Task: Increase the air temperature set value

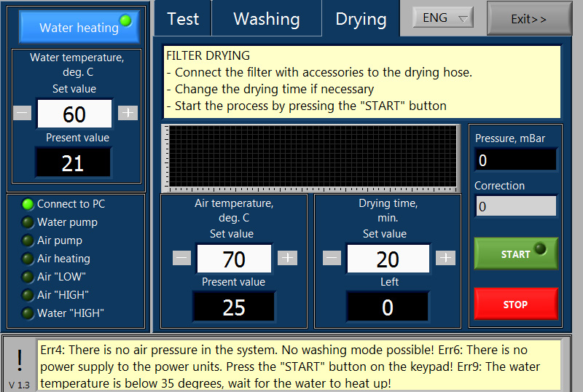Action: click(x=288, y=258)
